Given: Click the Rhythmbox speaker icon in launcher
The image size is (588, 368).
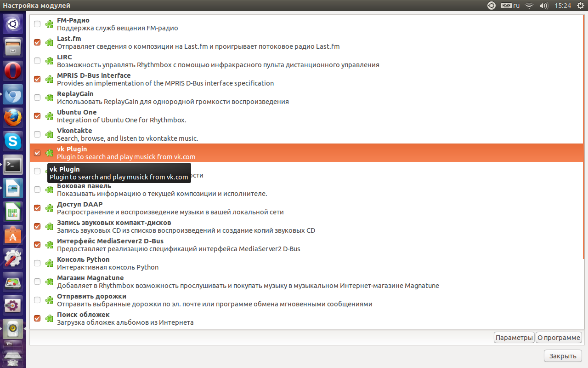Looking at the screenshot, I should pyautogui.click(x=13, y=328).
